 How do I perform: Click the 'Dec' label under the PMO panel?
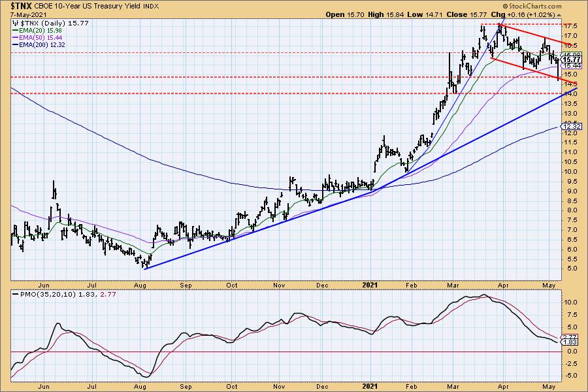pyautogui.click(x=322, y=387)
